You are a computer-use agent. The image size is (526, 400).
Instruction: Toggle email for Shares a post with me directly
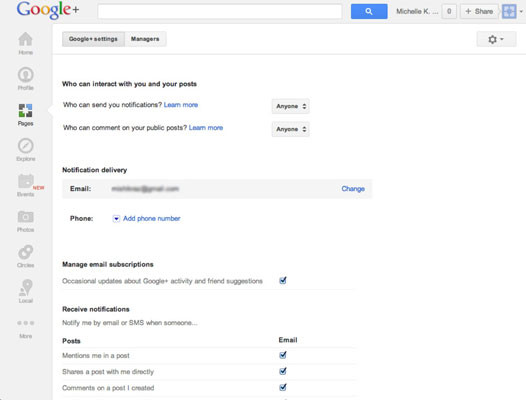[283, 371]
